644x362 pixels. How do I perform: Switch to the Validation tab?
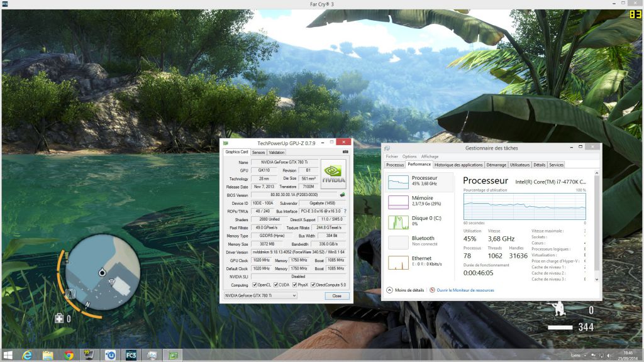[277, 152]
